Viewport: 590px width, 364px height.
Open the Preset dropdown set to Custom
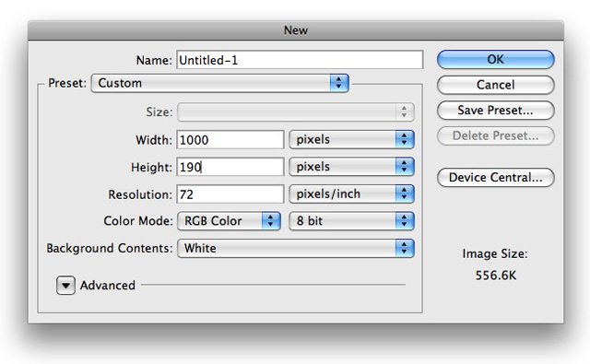(x=220, y=83)
